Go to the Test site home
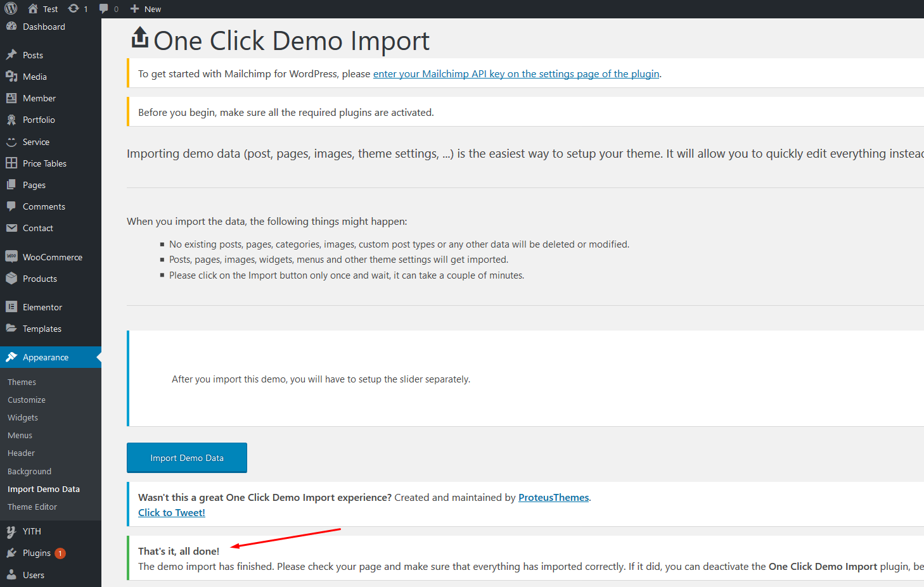This screenshot has width=924, height=587. point(43,9)
